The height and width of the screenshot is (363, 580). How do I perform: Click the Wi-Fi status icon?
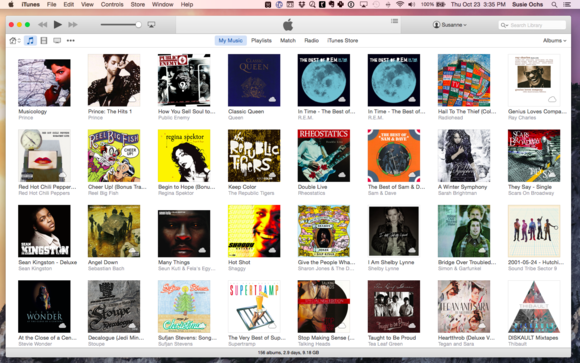[400, 4]
